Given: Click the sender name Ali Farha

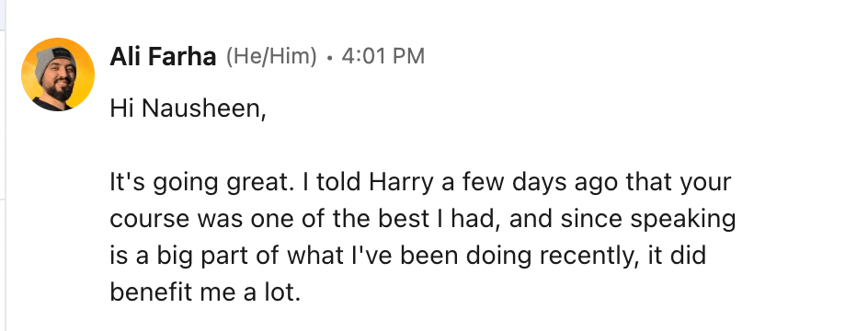Looking at the screenshot, I should pyautogui.click(x=163, y=56).
